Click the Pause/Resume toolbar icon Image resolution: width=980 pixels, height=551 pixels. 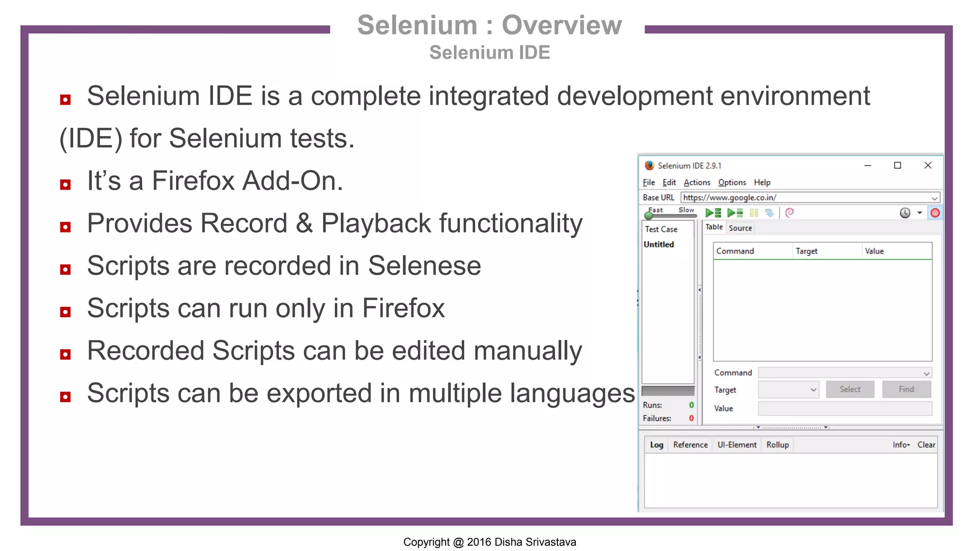tap(754, 213)
